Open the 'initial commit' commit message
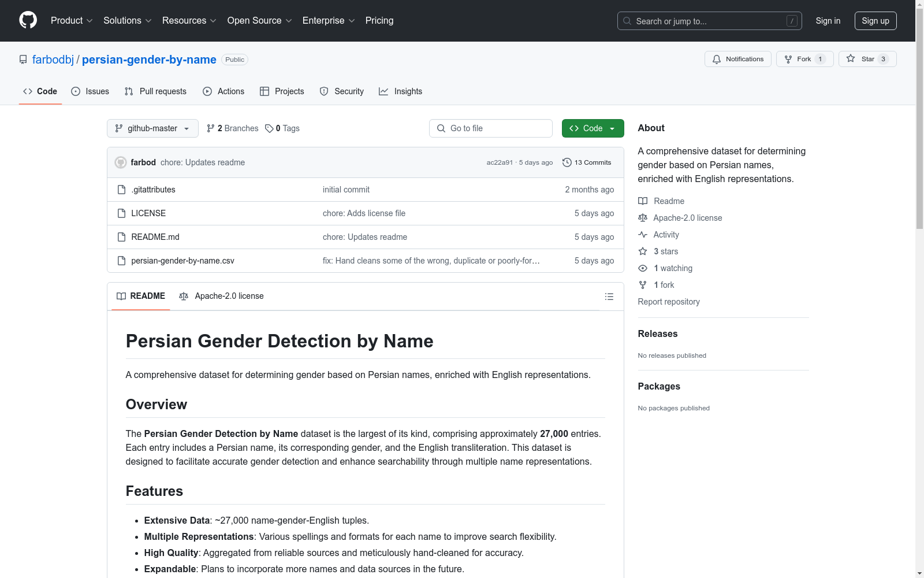The width and height of the screenshot is (924, 578). (346, 190)
